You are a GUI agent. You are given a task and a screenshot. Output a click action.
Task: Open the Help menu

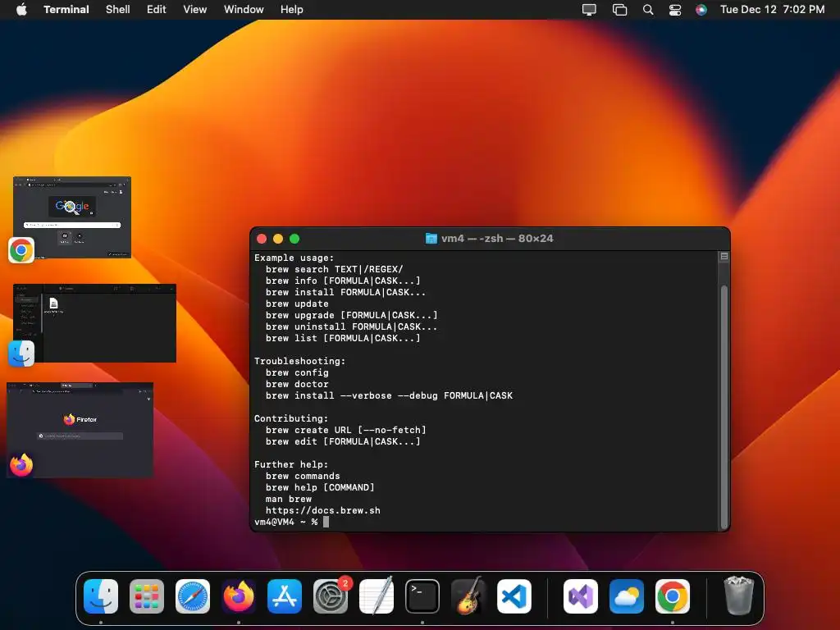point(292,9)
